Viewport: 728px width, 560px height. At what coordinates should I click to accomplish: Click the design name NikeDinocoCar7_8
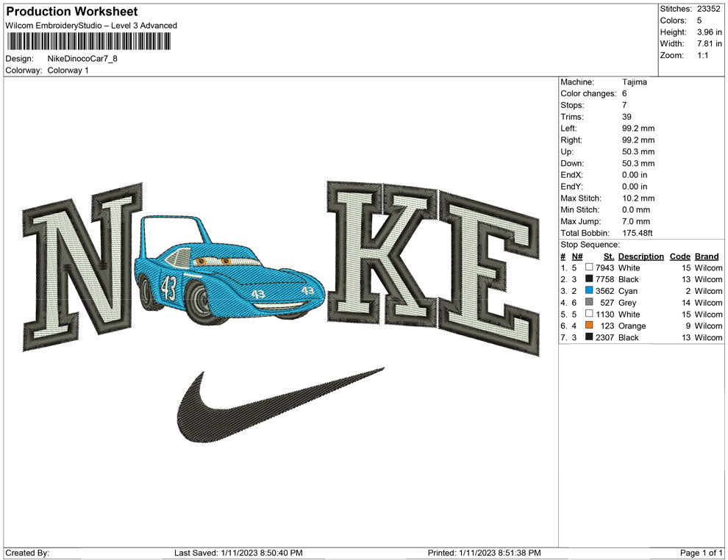[82, 59]
